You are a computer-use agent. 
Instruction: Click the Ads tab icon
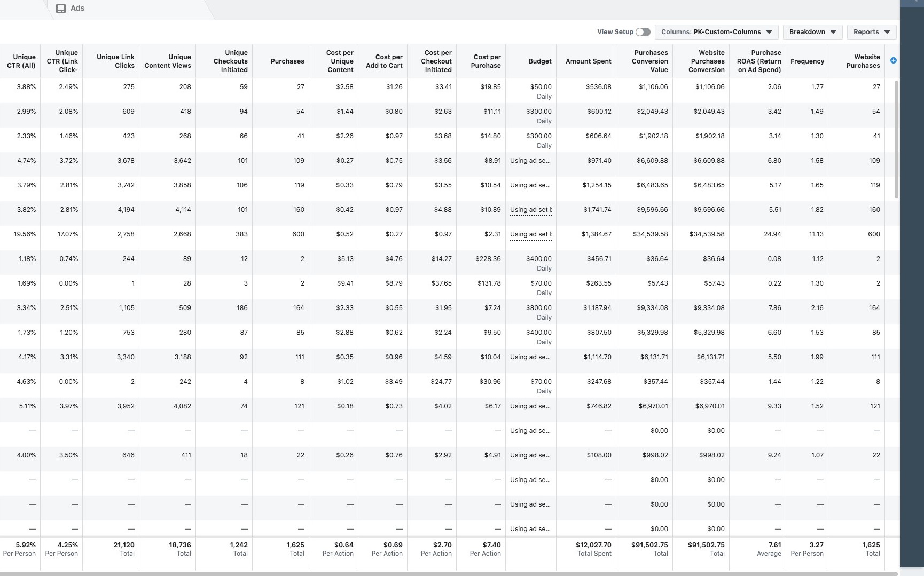pyautogui.click(x=61, y=9)
